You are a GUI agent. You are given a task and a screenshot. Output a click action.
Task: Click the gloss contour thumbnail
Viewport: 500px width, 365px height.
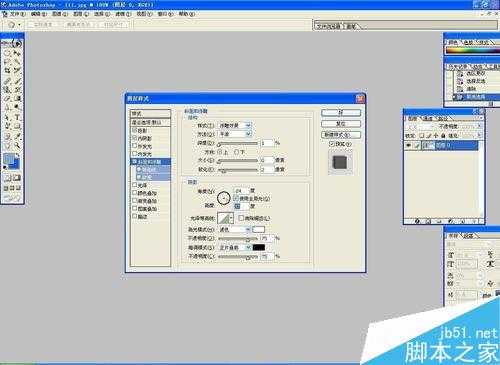tap(224, 219)
